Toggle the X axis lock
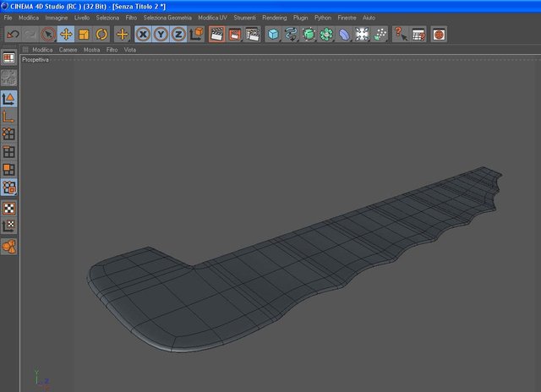The image size is (541, 392). point(143,34)
